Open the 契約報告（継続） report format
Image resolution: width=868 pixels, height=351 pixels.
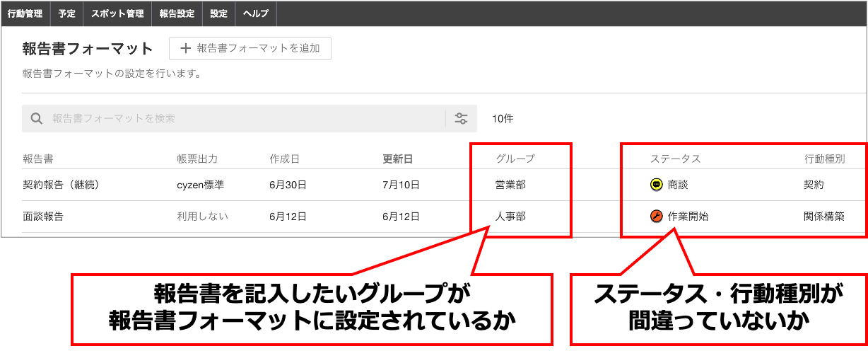(x=60, y=185)
